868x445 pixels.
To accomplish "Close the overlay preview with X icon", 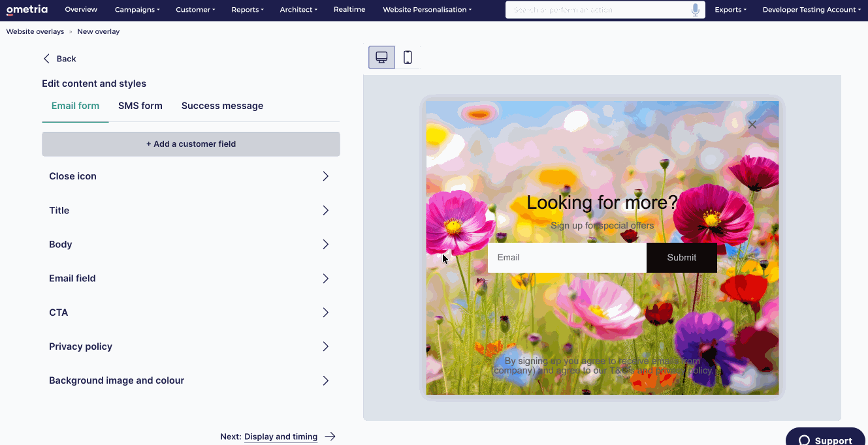I will (752, 125).
